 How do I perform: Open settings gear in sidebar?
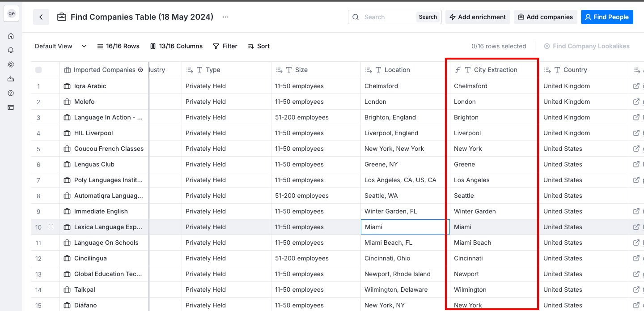pos(11,64)
